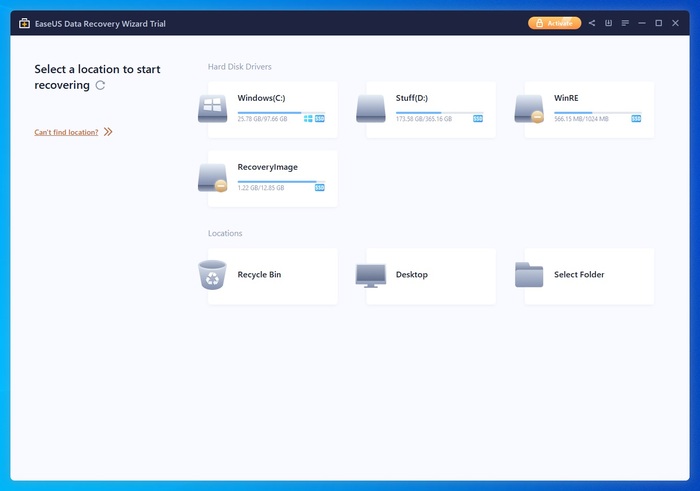Click the SSD badge on WinRE
The height and width of the screenshot is (491, 700).
point(636,119)
